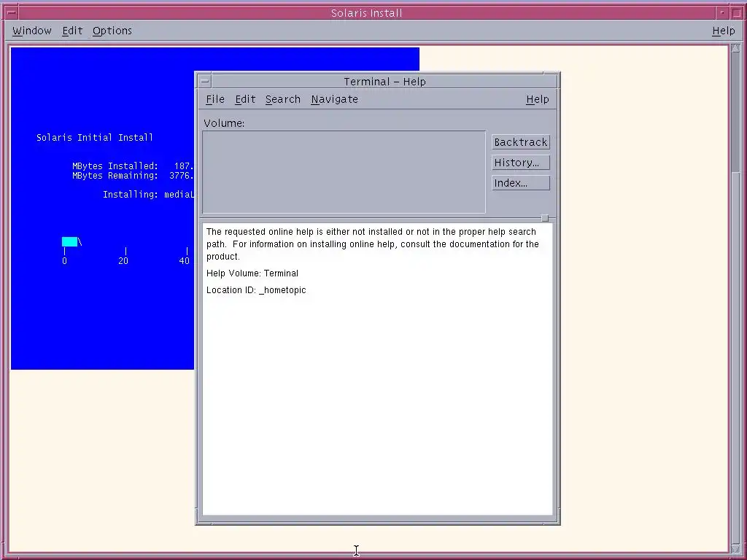Click the 'Help Volume: Terminal' text

252,273
